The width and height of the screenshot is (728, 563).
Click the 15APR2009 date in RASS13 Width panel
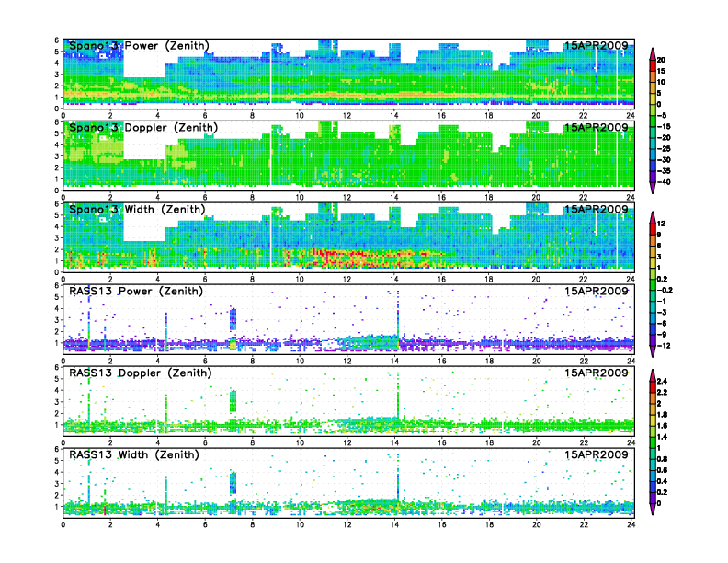597,454
